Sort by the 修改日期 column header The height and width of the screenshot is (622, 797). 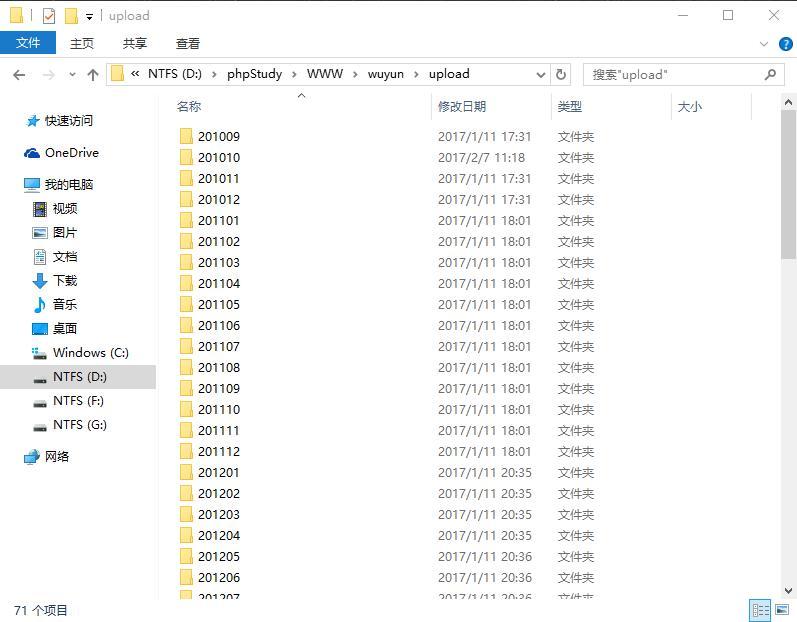point(462,107)
